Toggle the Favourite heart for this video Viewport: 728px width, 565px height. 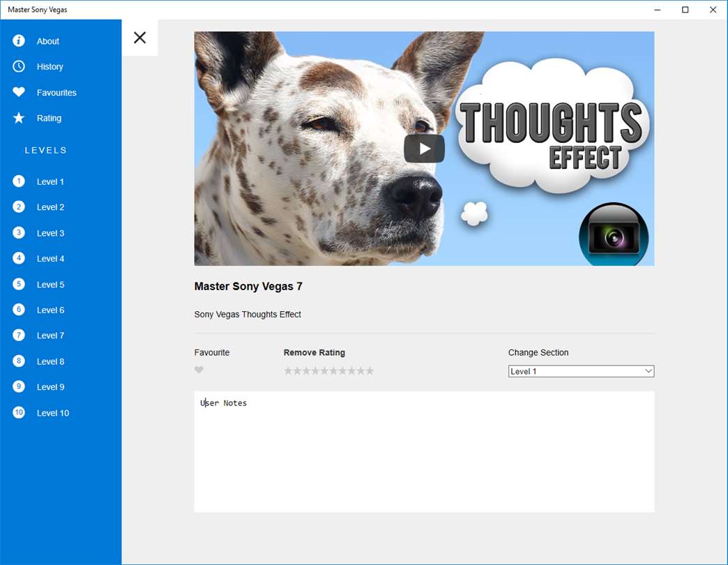tap(199, 370)
